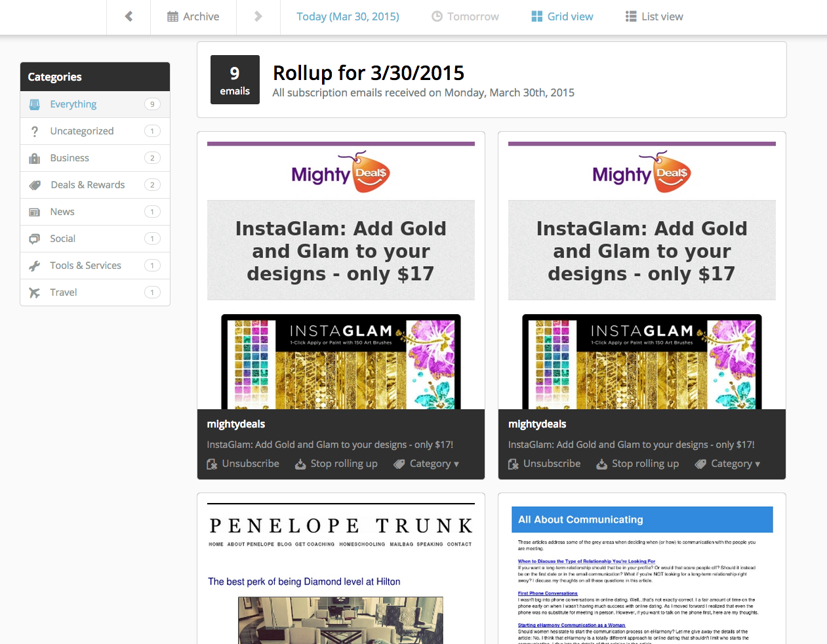Viewport: 827px width, 644px height.
Task: Click the next day right arrow
Action: 258,16
